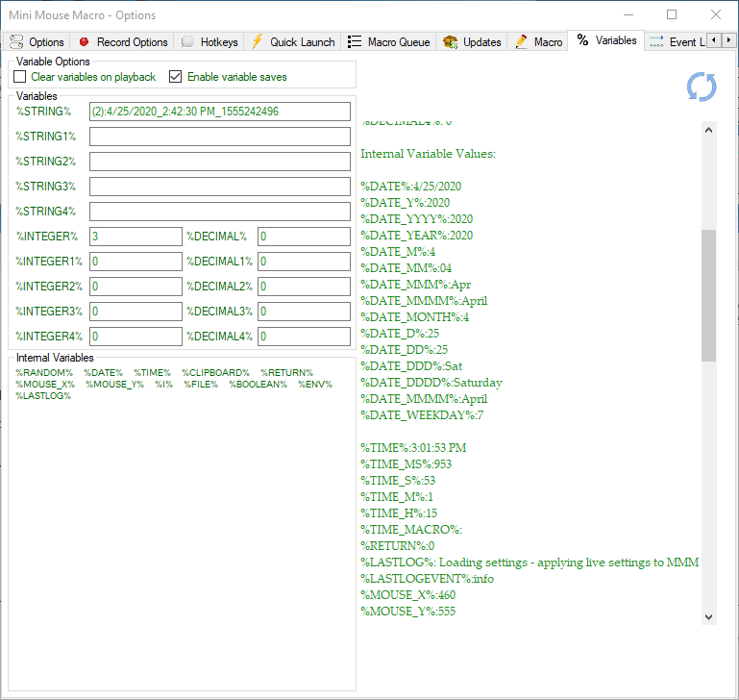Focus the %STRING2% input field
The width and height of the screenshot is (739, 700).
coord(220,162)
